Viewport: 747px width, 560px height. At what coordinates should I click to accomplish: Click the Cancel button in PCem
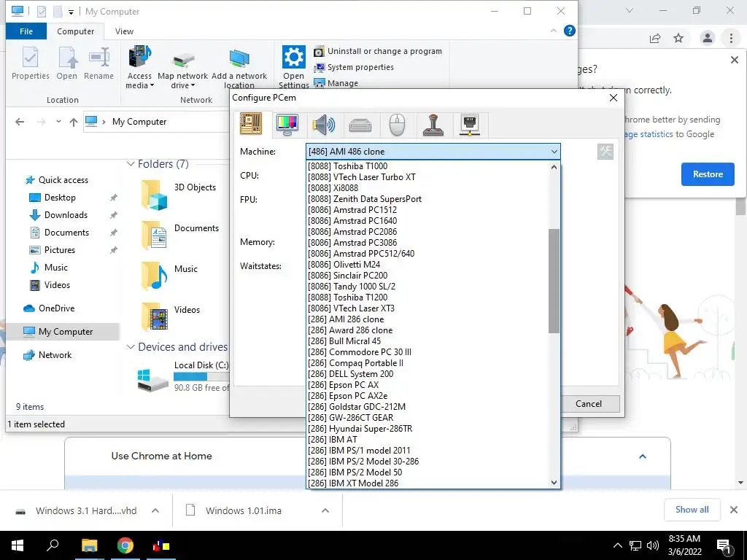(x=589, y=404)
